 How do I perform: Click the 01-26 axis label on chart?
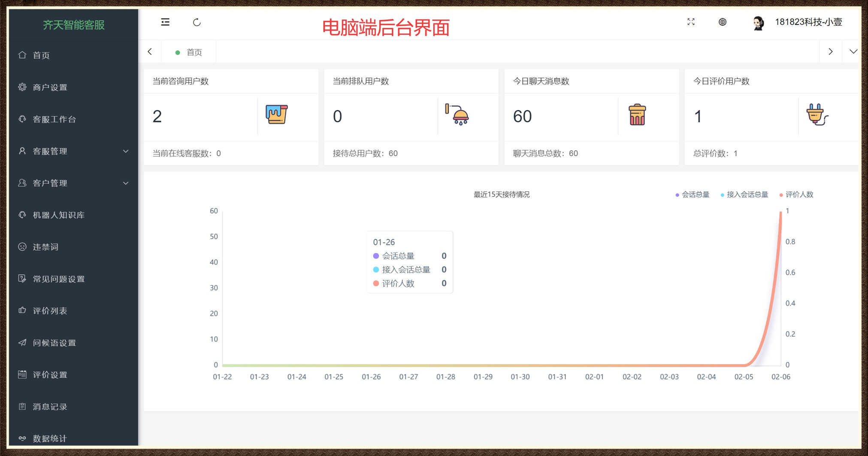click(x=371, y=377)
